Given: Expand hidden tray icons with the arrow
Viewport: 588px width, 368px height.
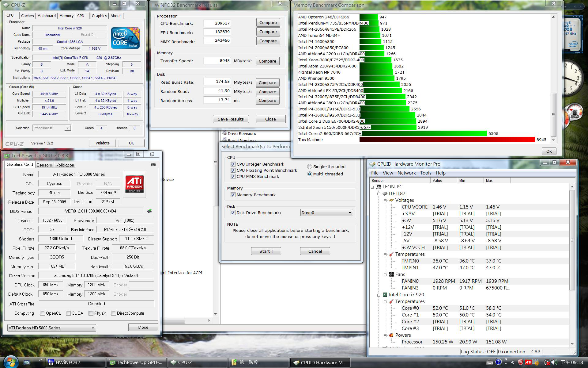Looking at the screenshot, I should coord(513,362).
